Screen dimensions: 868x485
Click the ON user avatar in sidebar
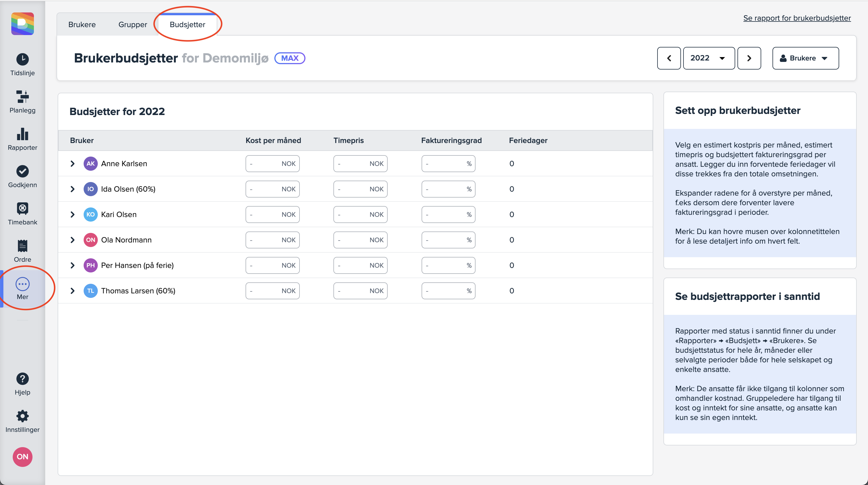click(x=22, y=457)
